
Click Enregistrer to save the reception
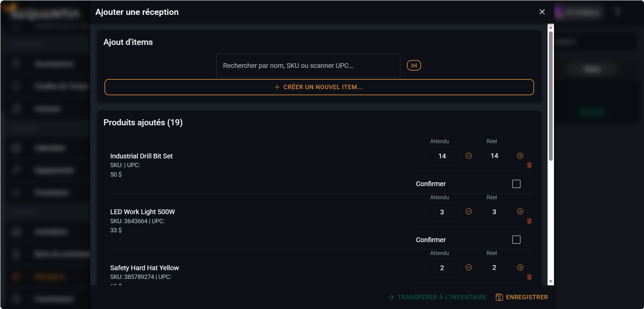522,297
